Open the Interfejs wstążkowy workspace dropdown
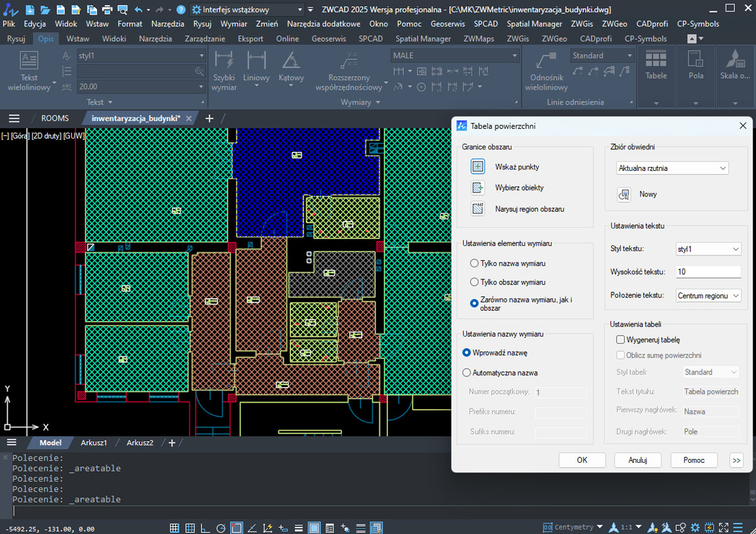Screen dimensions: 756x534 pyautogui.click(x=247, y=9)
